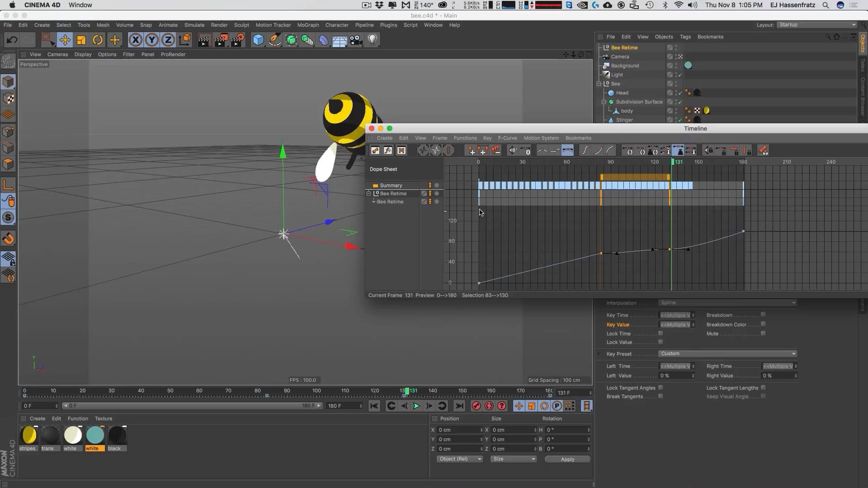Toggle Lock Tangent Angles checkbox

point(660,388)
